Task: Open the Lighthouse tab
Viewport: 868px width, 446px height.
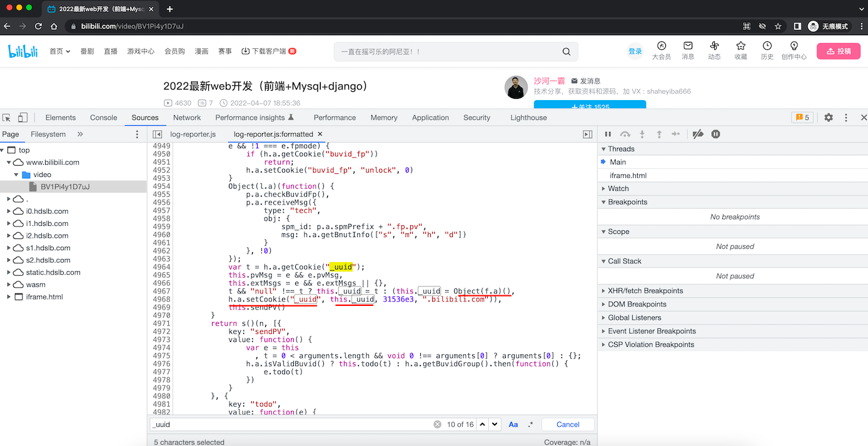Action: pyautogui.click(x=528, y=118)
